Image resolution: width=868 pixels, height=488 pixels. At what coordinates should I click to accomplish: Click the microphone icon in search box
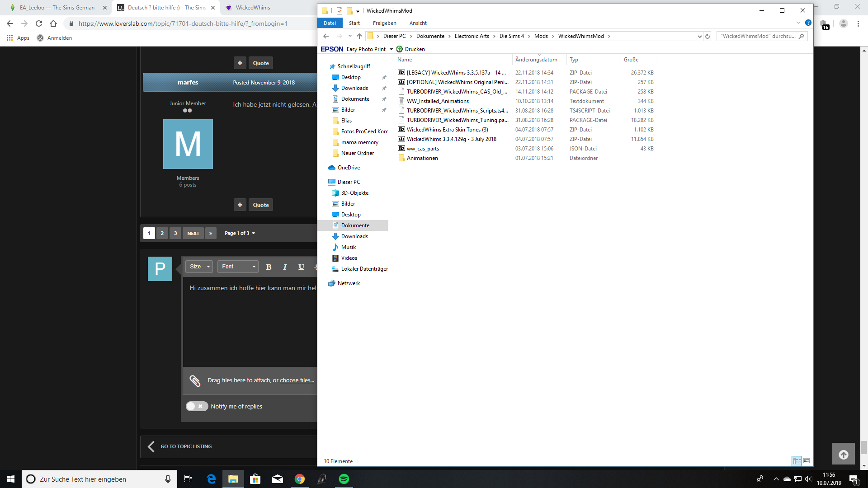point(168,479)
